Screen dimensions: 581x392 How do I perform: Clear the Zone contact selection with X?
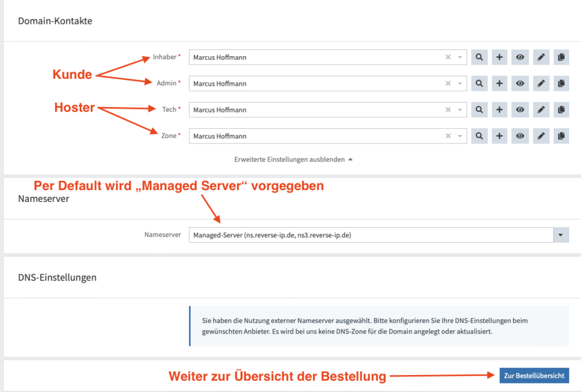click(448, 136)
